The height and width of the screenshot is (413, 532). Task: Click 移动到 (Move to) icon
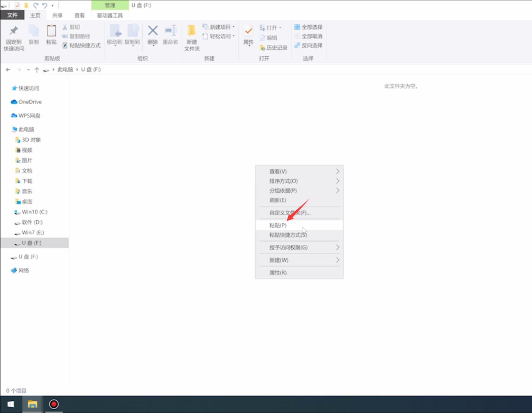(114, 31)
